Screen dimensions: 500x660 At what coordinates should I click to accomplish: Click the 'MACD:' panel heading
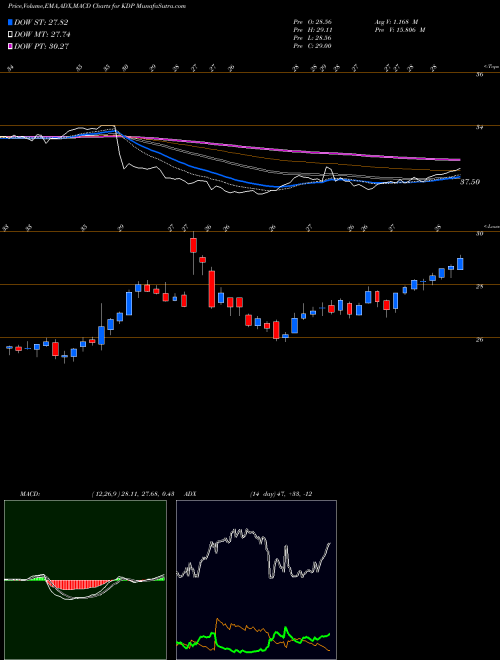point(30,494)
